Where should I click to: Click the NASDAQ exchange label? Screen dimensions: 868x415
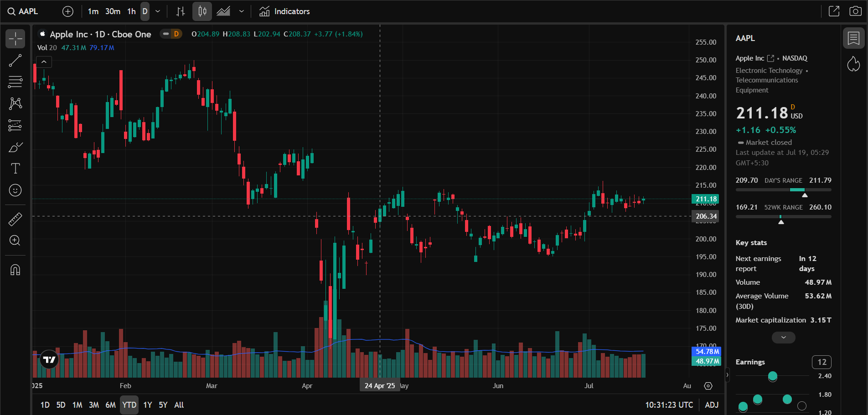(x=795, y=58)
